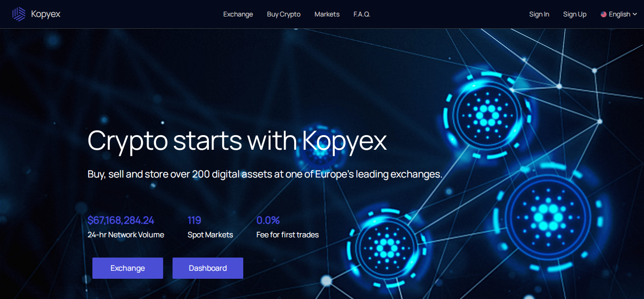644x299 pixels.
Task: Open Buy Crypto in navigation
Action: 284,14
